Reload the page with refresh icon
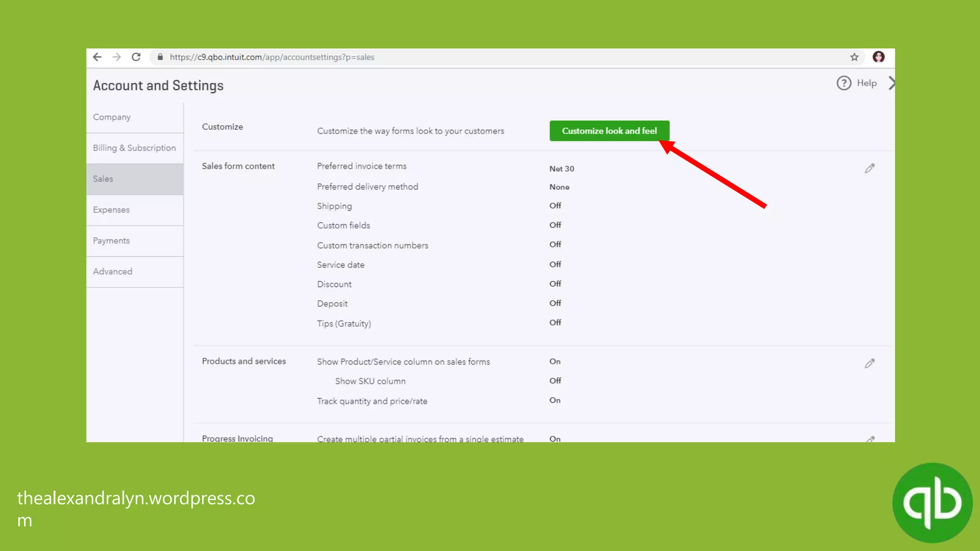 pyautogui.click(x=136, y=57)
